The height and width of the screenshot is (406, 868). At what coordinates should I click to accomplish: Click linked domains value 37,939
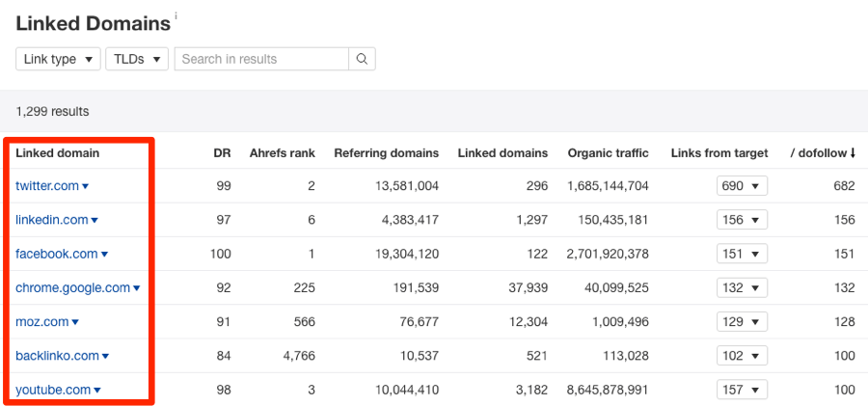pyautogui.click(x=529, y=288)
